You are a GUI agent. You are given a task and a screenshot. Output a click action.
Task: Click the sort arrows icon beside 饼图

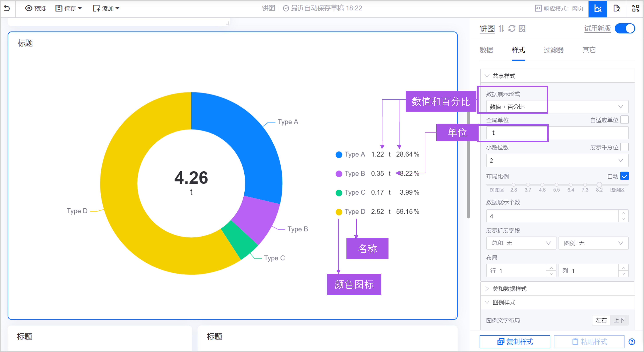click(501, 28)
